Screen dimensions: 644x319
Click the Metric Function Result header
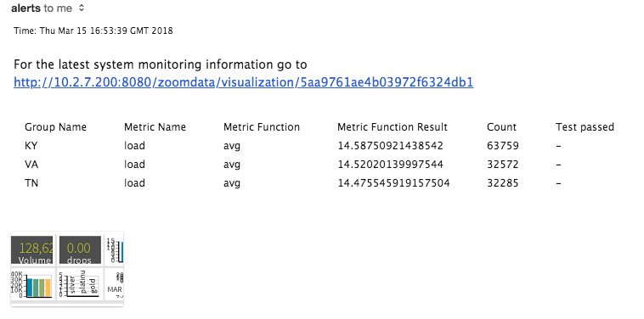[393, 127]
